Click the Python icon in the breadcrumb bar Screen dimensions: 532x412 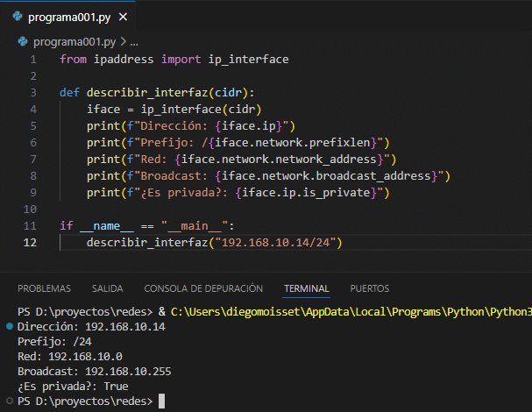[x=24, y=41]
